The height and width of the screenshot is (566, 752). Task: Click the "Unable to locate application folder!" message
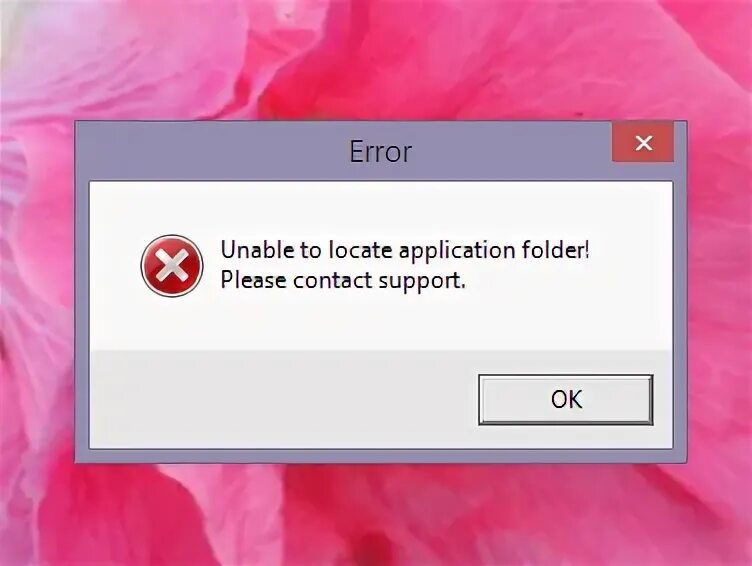click(x=405, y=250)
